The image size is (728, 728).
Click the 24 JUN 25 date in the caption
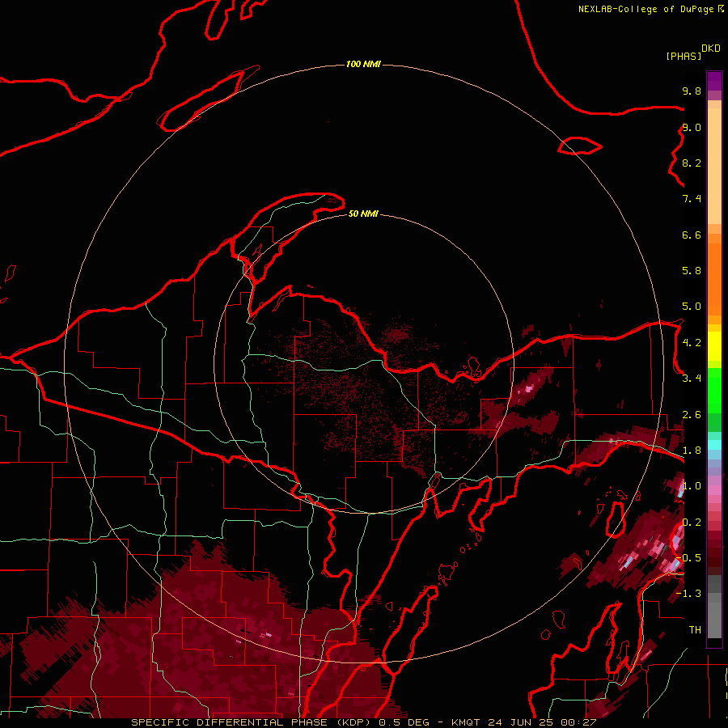click(520, 722)
